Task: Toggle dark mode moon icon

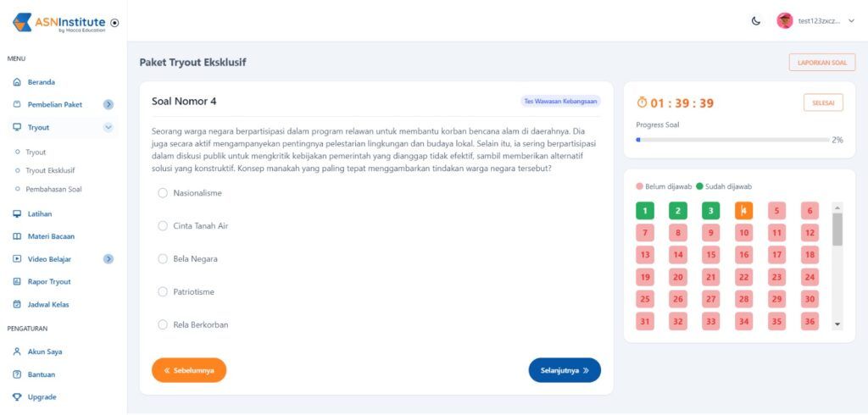Action: 756,21
